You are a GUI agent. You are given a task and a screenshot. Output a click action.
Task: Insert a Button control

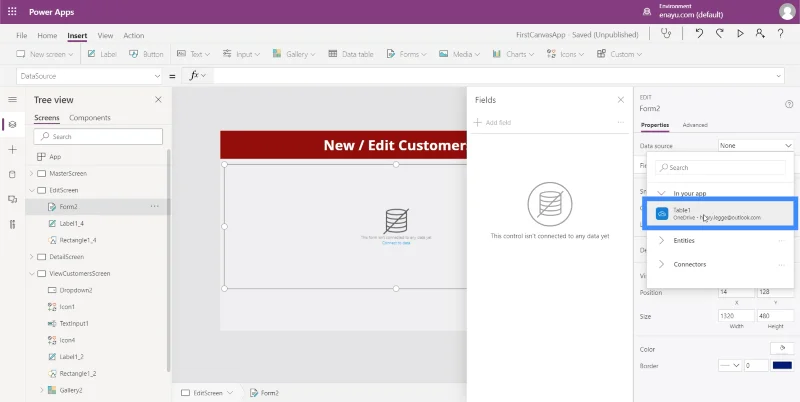click(146, 54)
